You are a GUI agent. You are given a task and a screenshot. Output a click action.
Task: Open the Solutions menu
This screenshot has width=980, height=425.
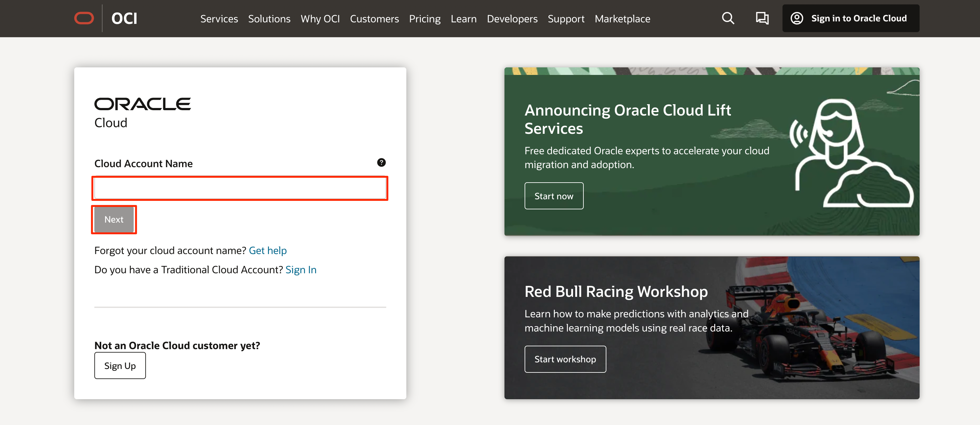point(269,19)
